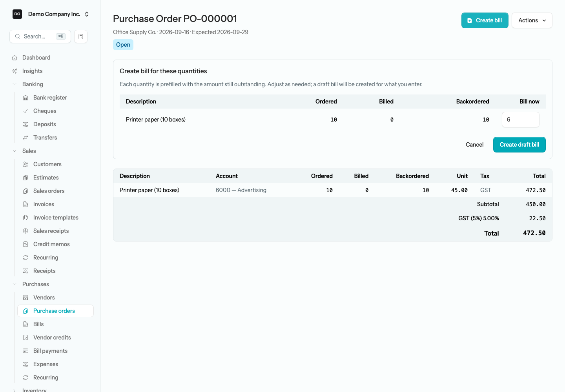Click the Bank register building icon

pos(26,98)
